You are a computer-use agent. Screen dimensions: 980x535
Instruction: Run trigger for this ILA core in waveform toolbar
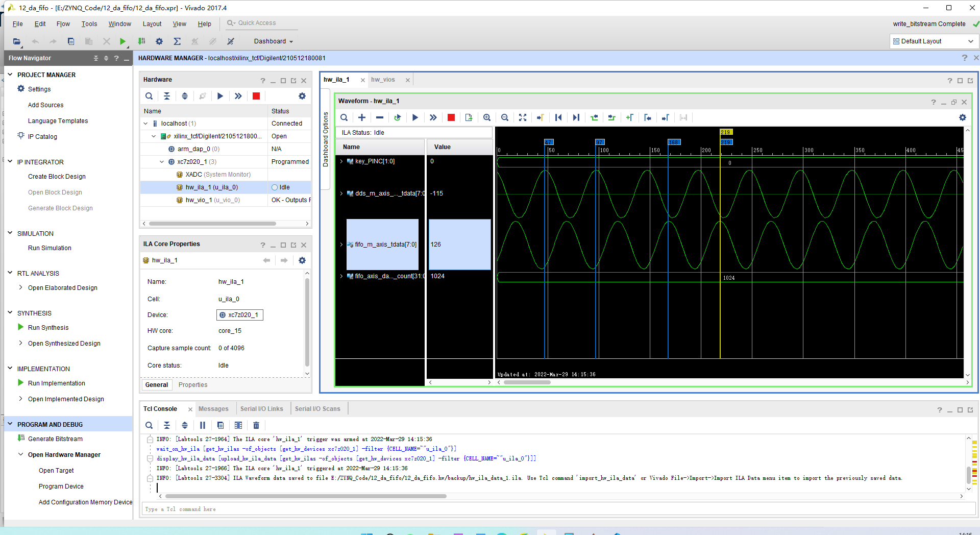pyautogui.click(x=415, y=117)
